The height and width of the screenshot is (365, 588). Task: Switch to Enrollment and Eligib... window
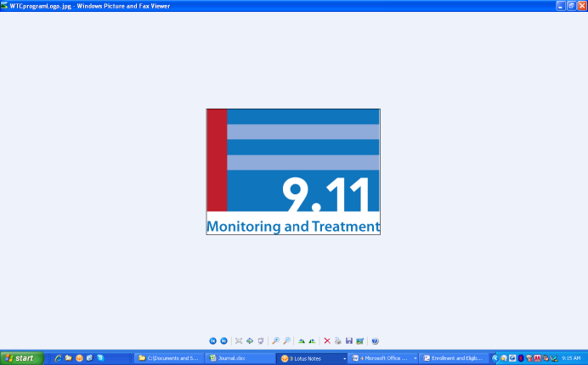click(x=454, y=358)
